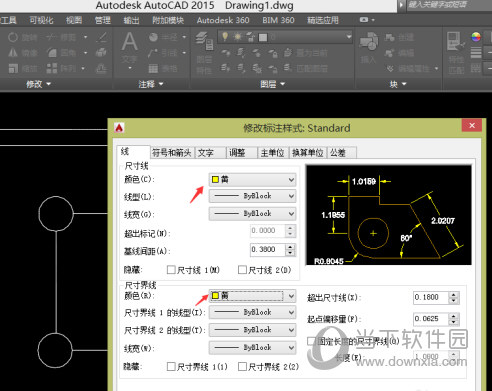Click the layer color square in layer dropdown
This screenshot has width=492, height=391.
pyautogui.click(x=263, y=37)
